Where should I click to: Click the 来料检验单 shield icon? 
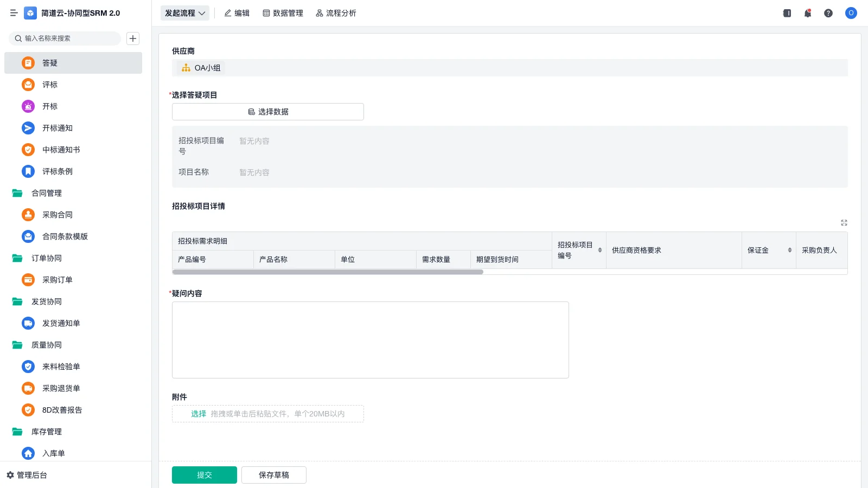point(28,367)
